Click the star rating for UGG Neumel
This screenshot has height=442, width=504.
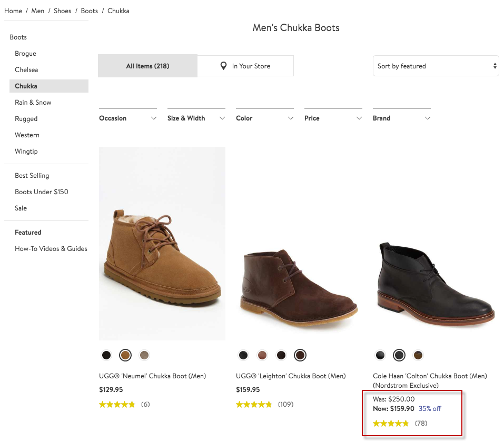(117, 405)
